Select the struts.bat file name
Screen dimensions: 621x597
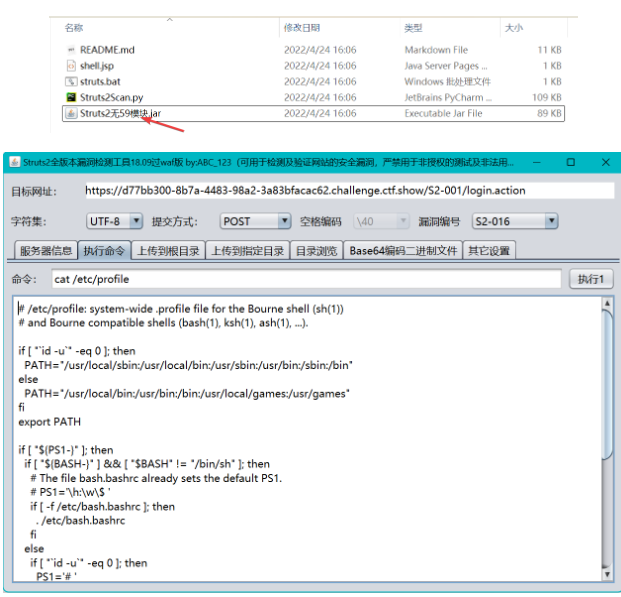(100, 82)
